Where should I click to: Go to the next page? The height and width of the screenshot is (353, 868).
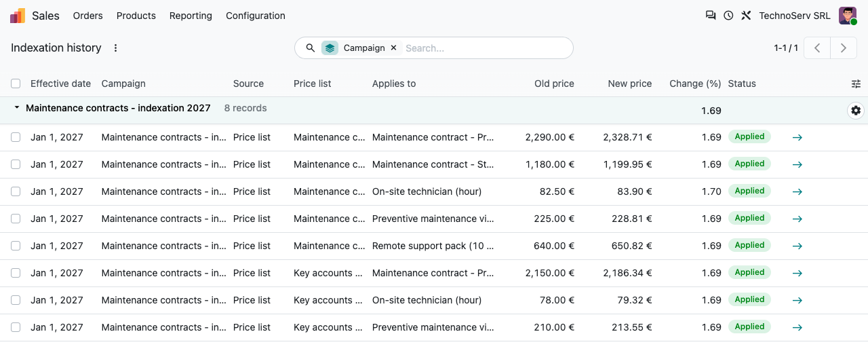844,48
